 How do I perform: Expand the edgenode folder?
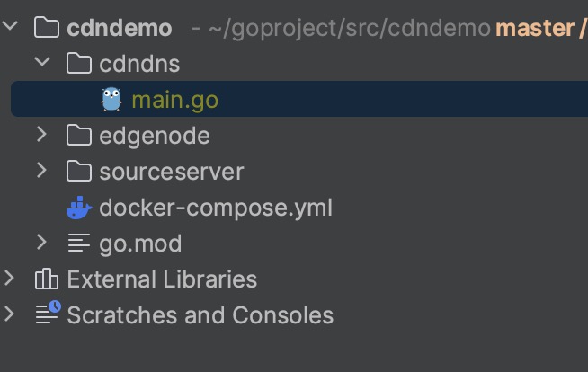tap(41, 135)
